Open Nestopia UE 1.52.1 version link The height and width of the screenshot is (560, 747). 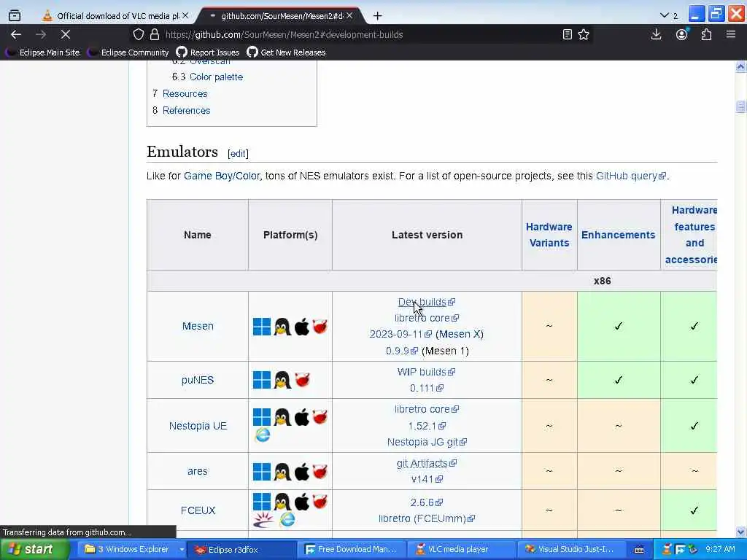pyautogui.click(x=427, y=426)
